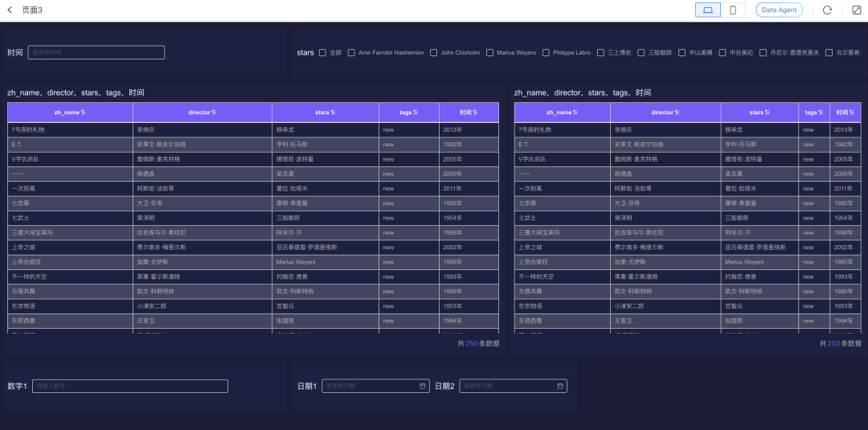The image size is (868, 430).
Task: Check the John Chisholm checkbox
Action: tap(434, 52)
